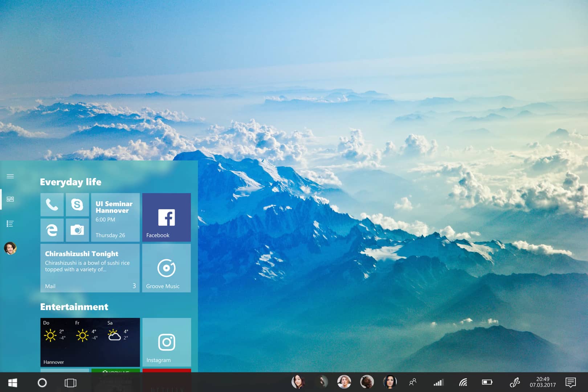Open Groove Music

click(x=166, y=269)
